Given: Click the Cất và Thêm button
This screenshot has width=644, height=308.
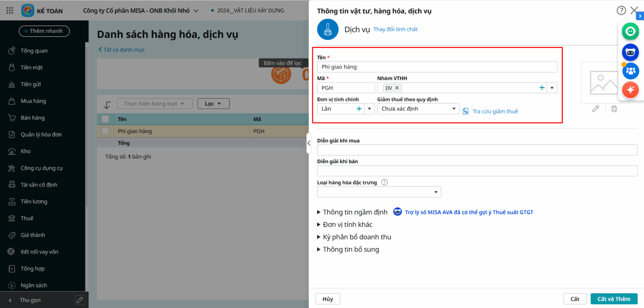Looking at the screenshot, I should click(614, 299).
